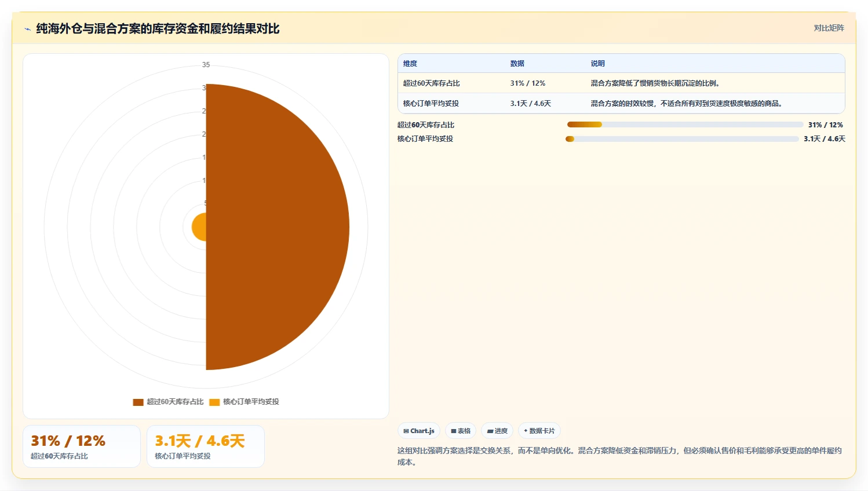Image resolution: width=868 pixels, height=491 pixels.
Task: Click the 数据卡片 tag chip
Action: tap(539, 431)
